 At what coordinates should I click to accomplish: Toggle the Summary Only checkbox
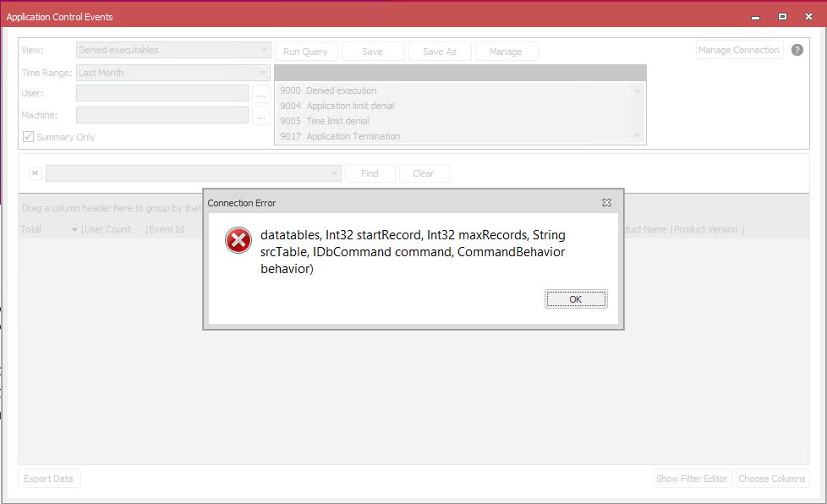pos(28,136)
